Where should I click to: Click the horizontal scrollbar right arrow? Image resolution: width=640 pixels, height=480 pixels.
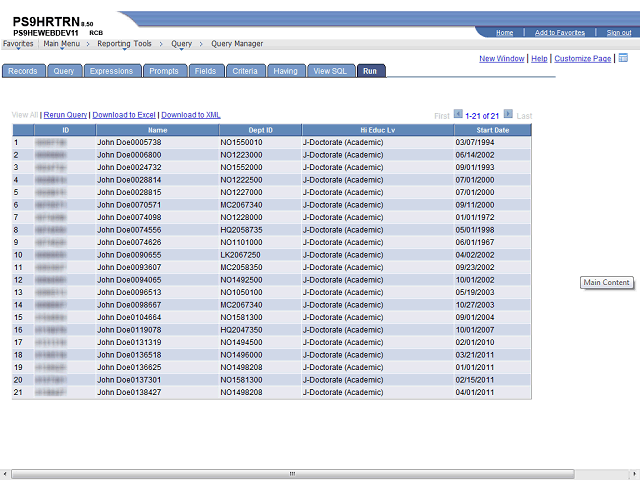(635, 473)
